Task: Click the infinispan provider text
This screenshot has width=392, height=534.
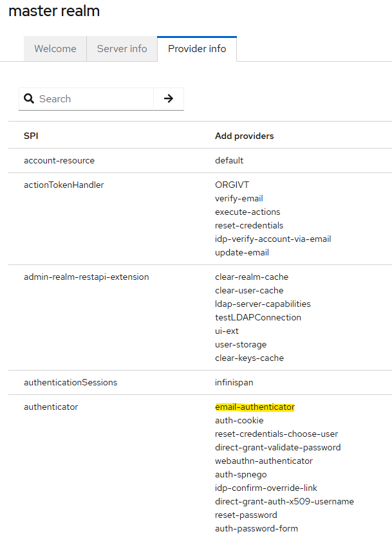Action: (x=234, y=382)
